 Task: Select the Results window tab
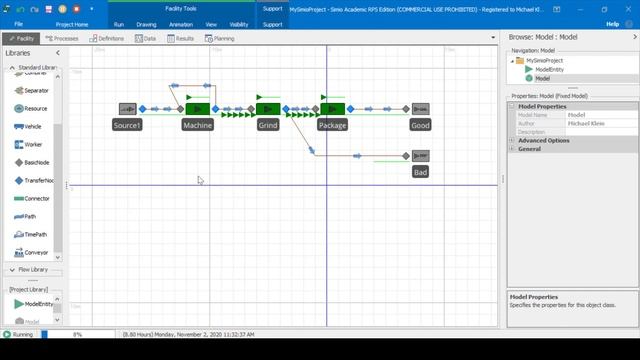(x=180, y=38)
